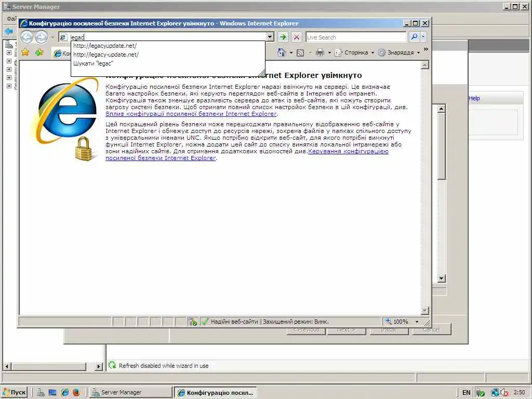
Task: Click Help link in Server Manager
Action: tap(474, 98)
